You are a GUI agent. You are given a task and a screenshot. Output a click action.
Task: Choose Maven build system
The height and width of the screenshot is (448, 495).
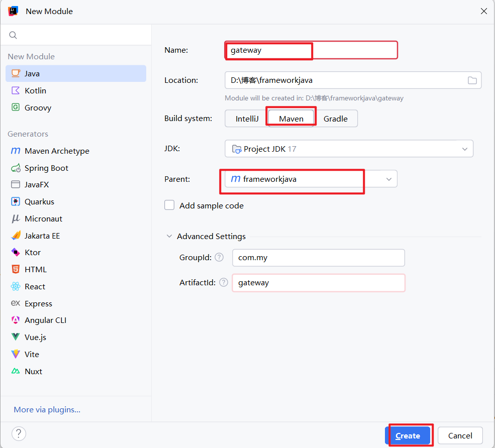click(291, 119)
